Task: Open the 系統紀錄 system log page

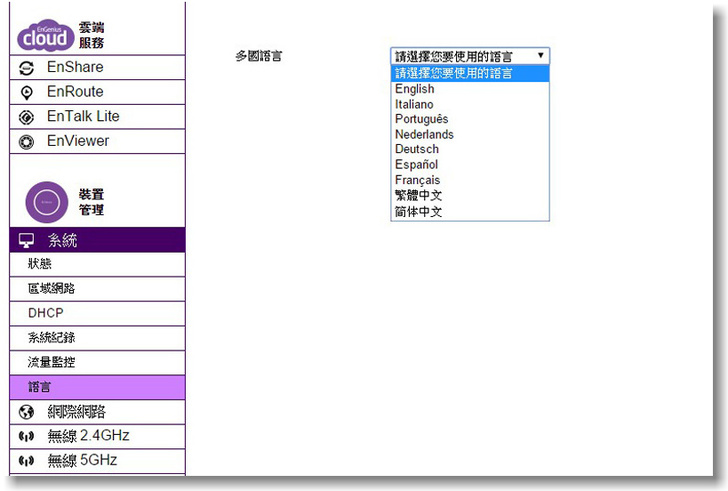Action: point(98,338)
